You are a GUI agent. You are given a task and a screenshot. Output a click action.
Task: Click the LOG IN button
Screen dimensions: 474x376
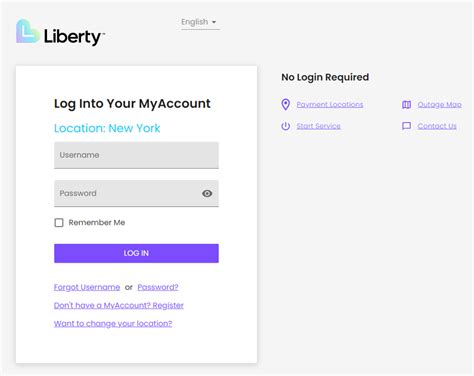(136, 253)
